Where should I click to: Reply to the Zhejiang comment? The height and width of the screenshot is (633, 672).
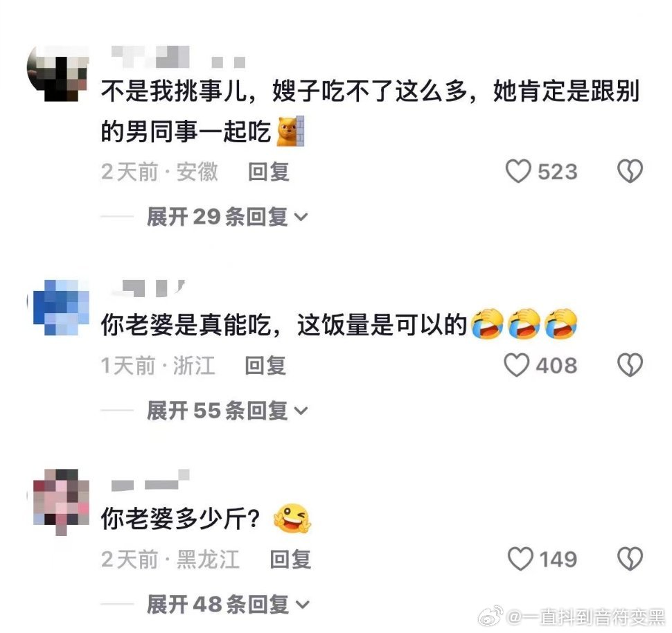coord(265,365)
